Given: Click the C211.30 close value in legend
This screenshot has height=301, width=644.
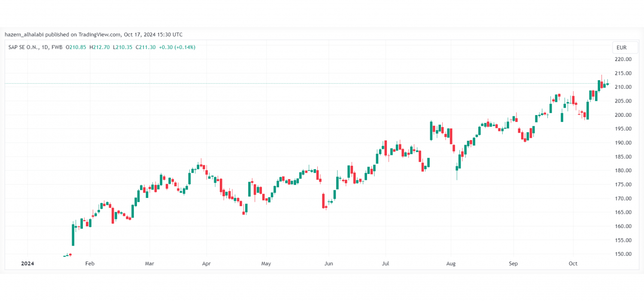Looking at the screenshot, I should (146, 47).
